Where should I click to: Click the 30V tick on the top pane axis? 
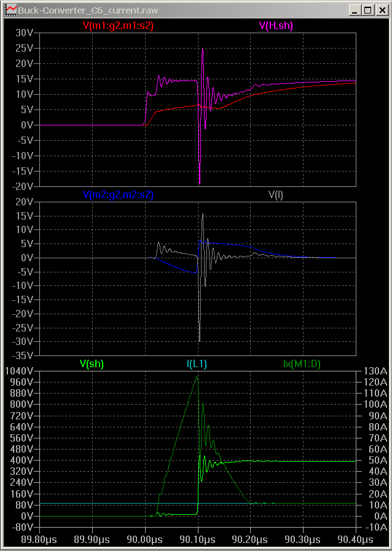click(25, 33)
